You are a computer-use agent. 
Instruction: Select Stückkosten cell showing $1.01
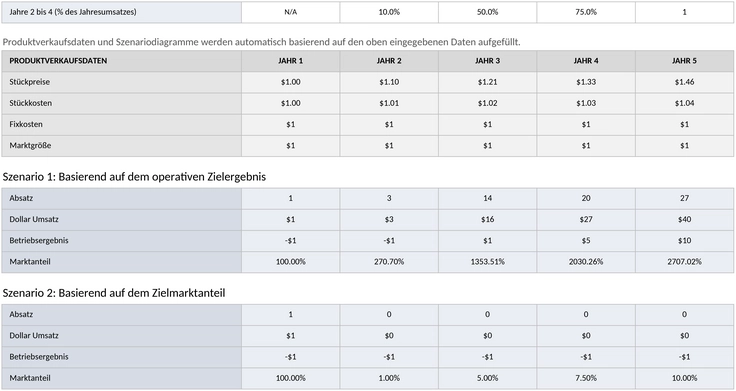[x=389, y=103]
